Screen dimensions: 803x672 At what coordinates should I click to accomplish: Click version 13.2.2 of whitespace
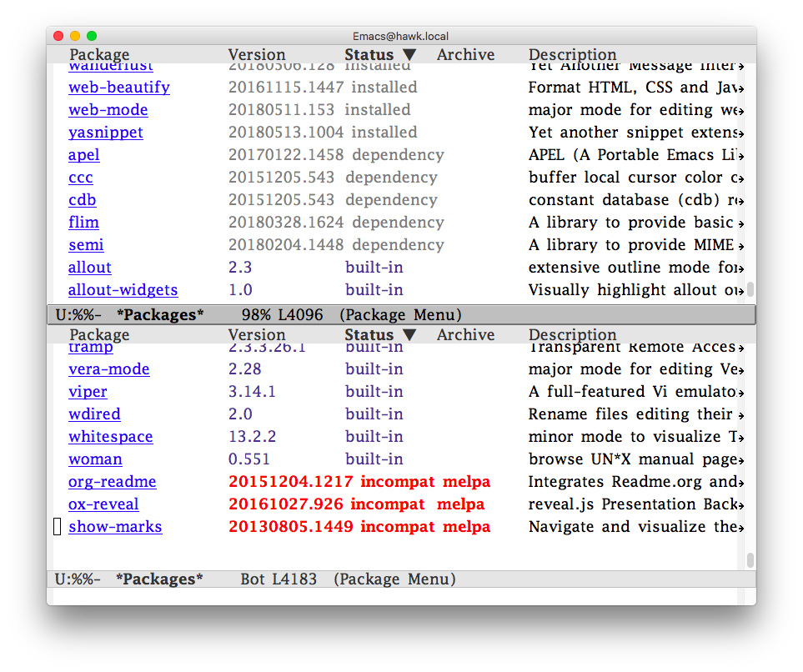(252, 436)
